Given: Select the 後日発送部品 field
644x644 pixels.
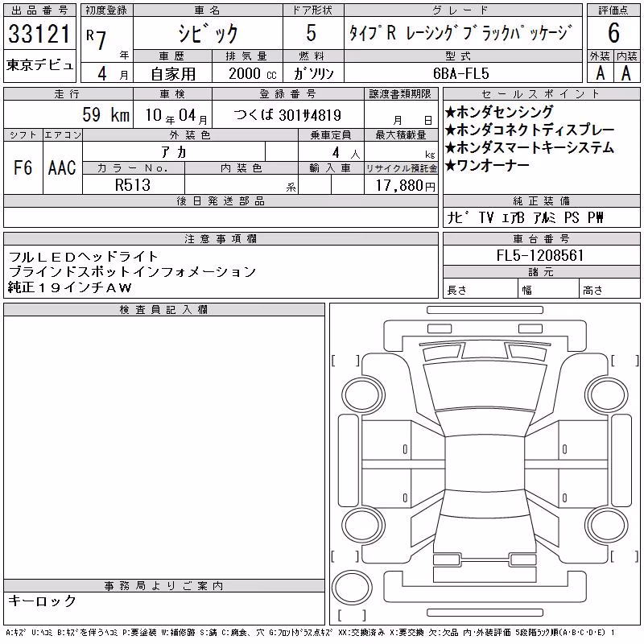Looking at the screenshot, I should coord(221,217).
